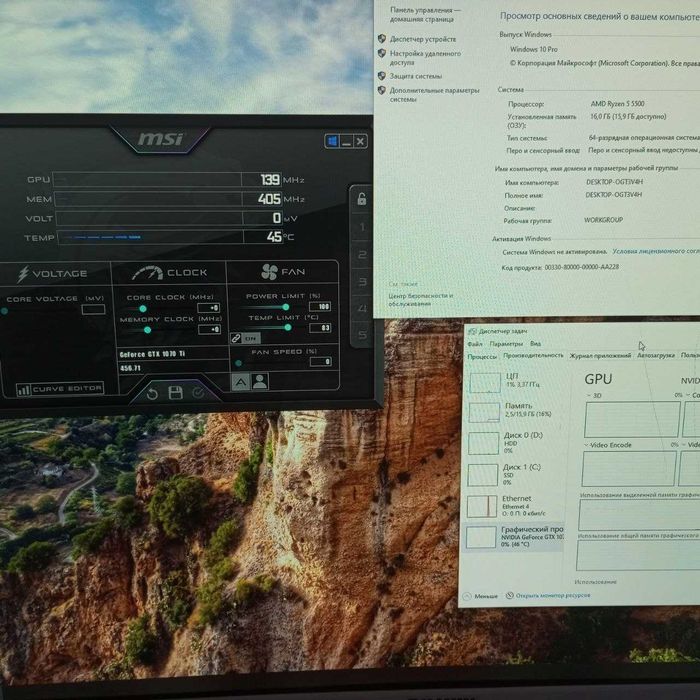
Task: Click the apply checkmark icon
Action: [x=198, y=392]
